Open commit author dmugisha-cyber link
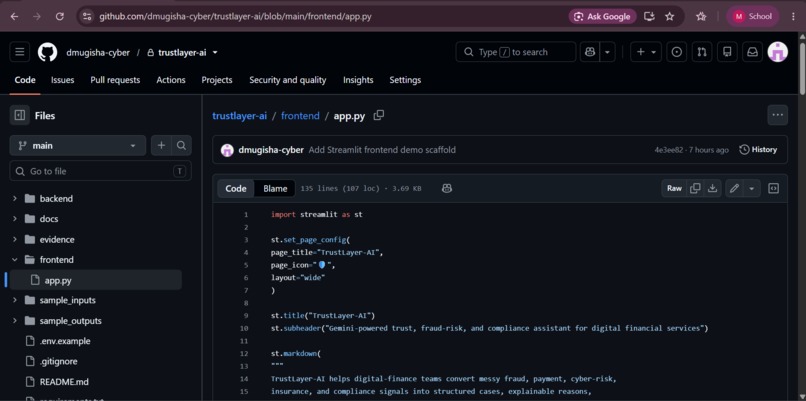Viewport: 806px width, 401px height. tap(271, 150)
